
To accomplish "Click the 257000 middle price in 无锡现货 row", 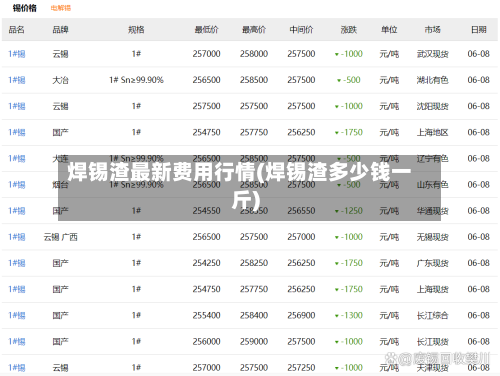I will 301,237.
